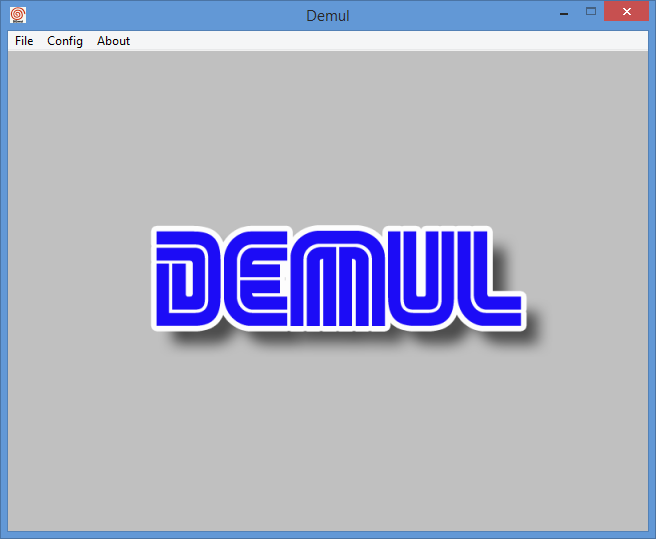The image size is (656, 539).
Task: Click gray area left of the DEMUL logo
Action: (x=79, y=279)
